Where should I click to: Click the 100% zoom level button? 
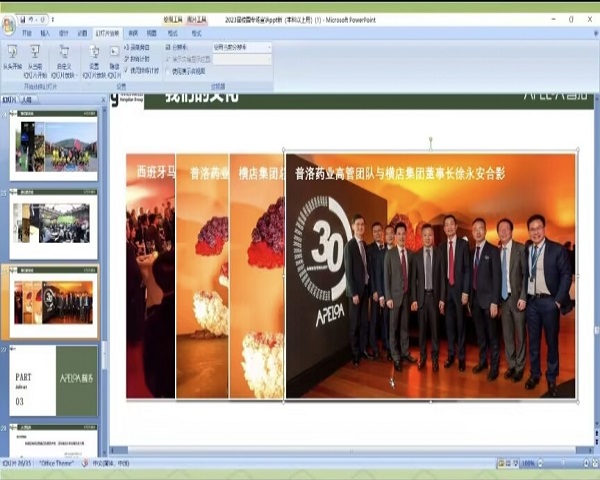(528, 464)
